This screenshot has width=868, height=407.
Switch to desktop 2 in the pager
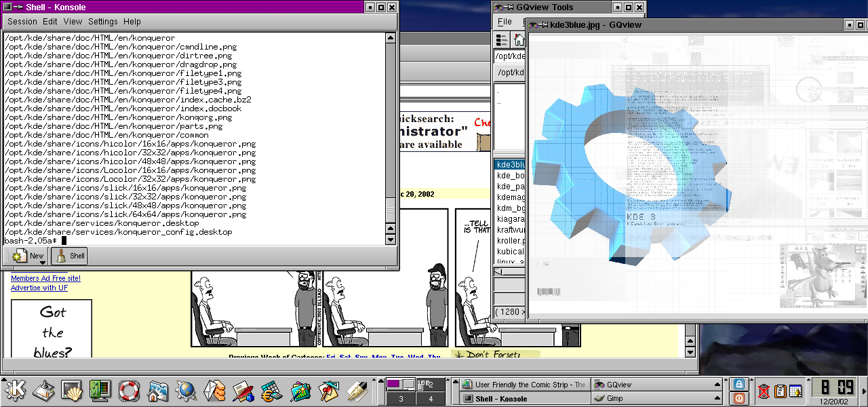click(x=431, y=385)
